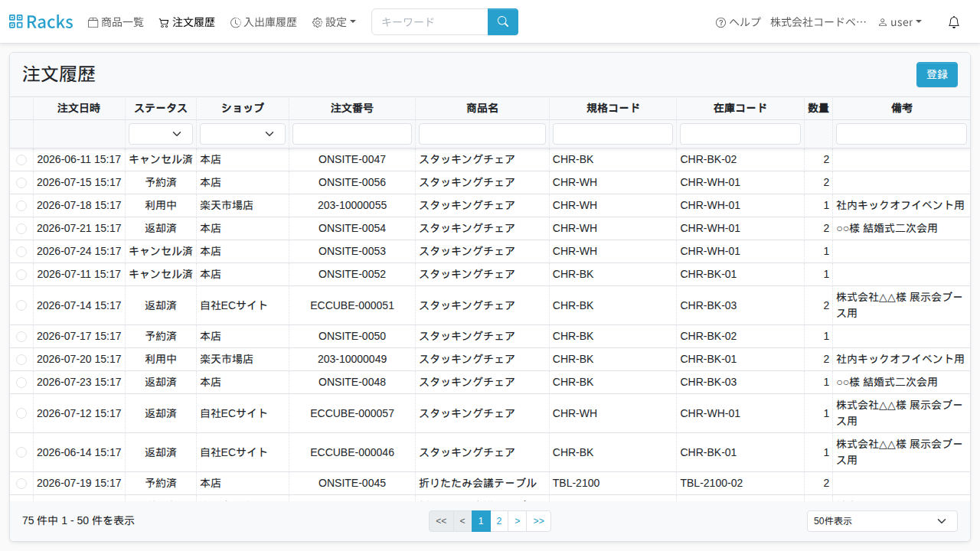Click the Racks logo icon
Image resolution: width=980 pixels, height=551 pixels.
click(16, 22)
